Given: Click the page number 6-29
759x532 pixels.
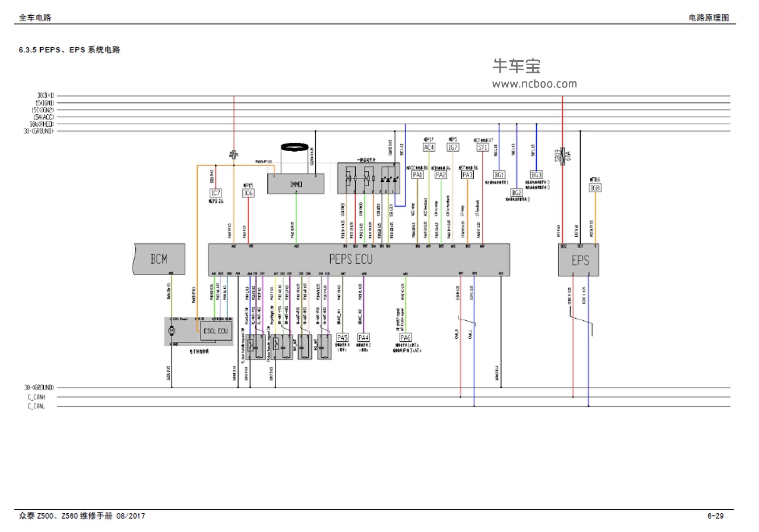Looking at the screenshot, I should pyautogui.click(x=715, y=516).
